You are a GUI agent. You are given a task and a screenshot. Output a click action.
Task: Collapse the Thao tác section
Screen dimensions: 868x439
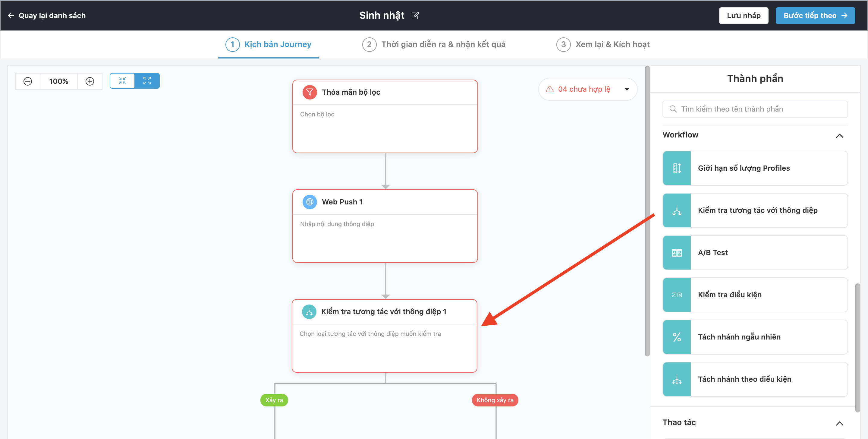coord(839,424)
